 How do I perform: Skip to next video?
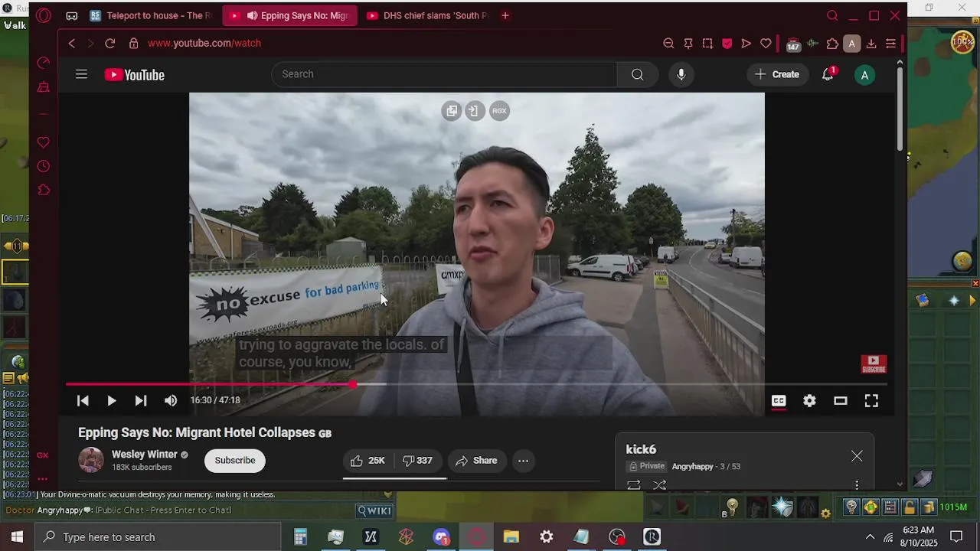pyautogui.click(x=141, y=401)
